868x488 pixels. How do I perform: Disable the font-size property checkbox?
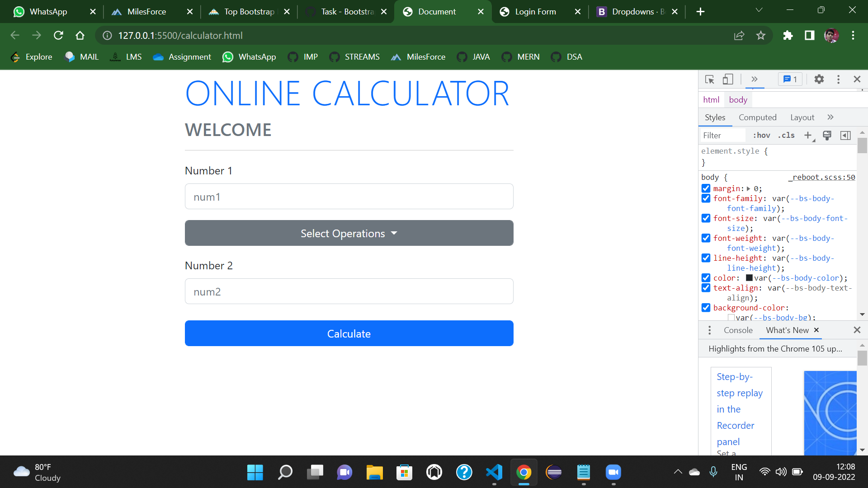point(706,218)
